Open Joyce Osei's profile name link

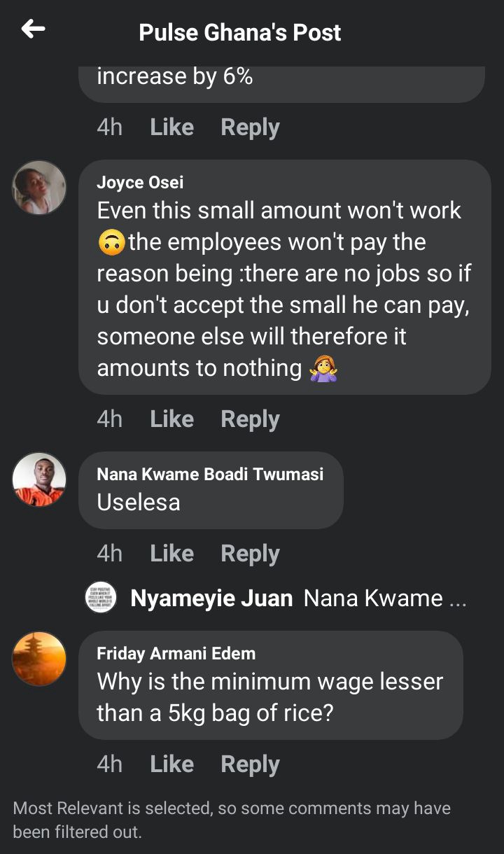tap(140, 182)
